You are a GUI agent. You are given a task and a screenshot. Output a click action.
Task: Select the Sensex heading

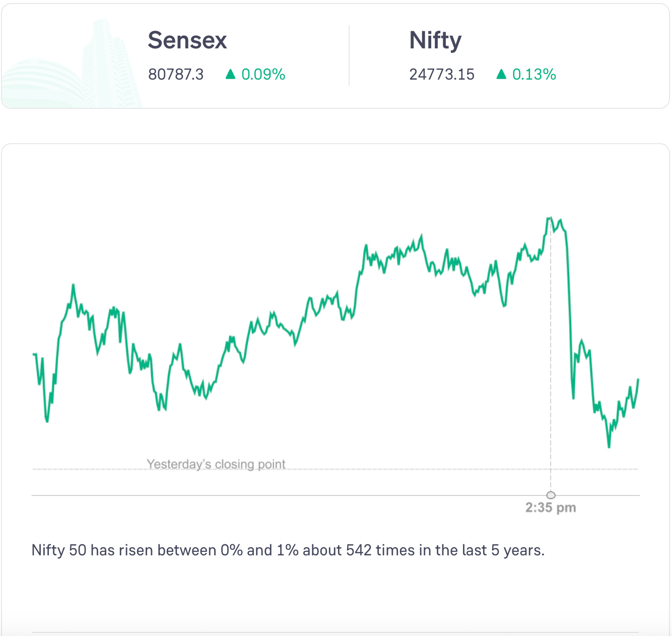click(187, 40)
